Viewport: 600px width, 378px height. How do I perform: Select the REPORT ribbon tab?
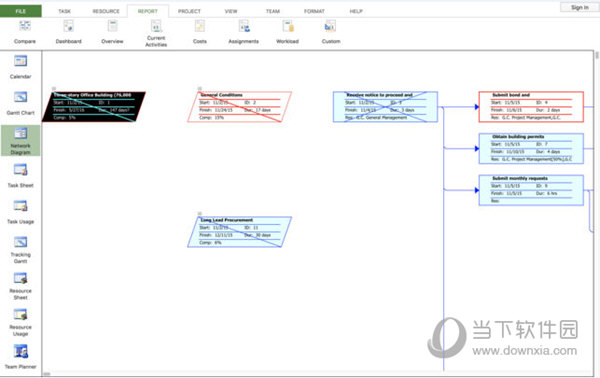[x=148, y=11]
